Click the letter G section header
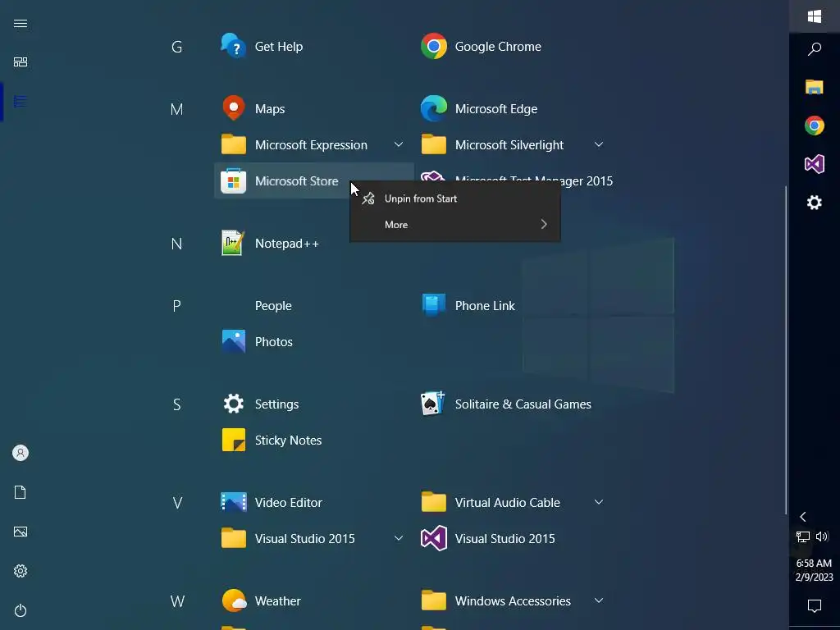840x630 pixels. (x=177, y=47)
